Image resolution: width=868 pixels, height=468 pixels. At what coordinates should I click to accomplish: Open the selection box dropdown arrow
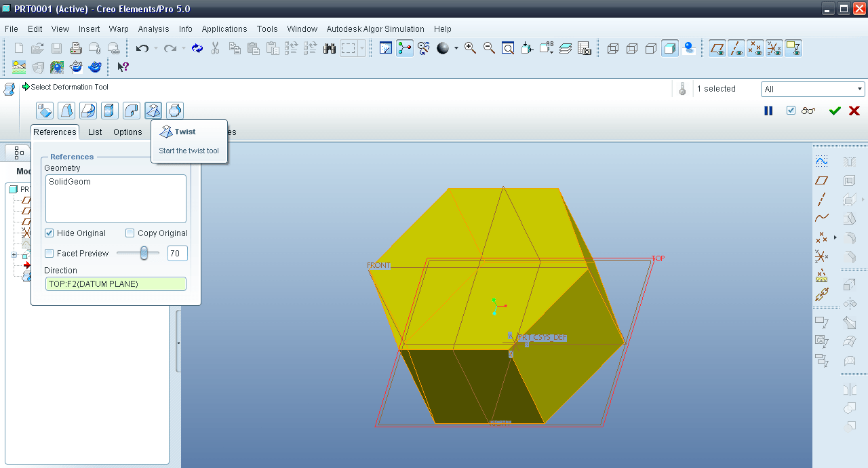(x=362, y=48)
